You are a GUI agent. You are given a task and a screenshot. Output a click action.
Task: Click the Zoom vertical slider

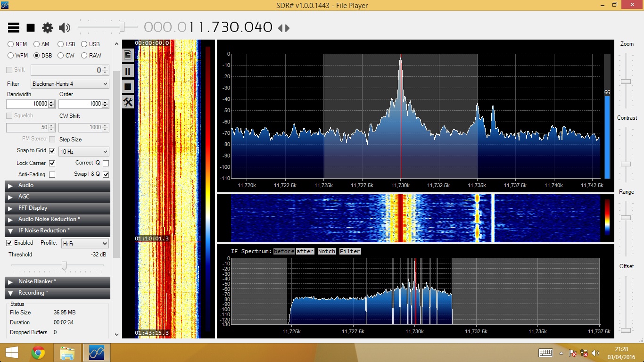coord(626,80)
